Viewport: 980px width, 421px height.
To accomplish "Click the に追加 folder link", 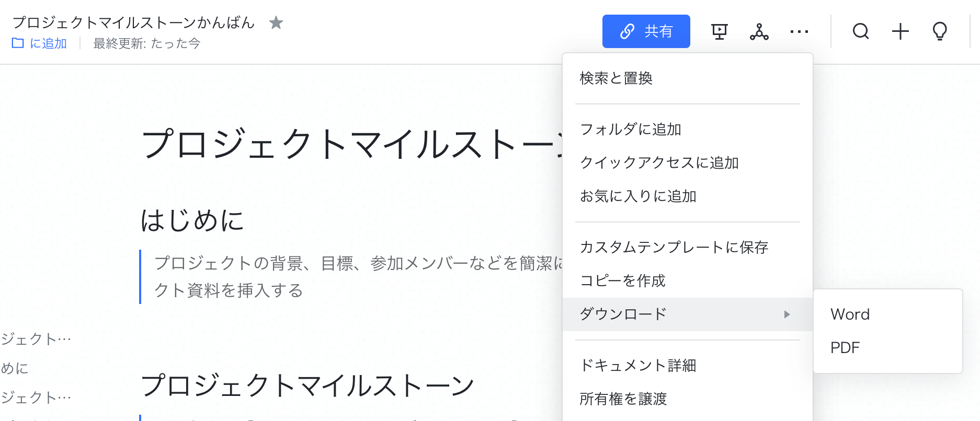I will 48,43.
